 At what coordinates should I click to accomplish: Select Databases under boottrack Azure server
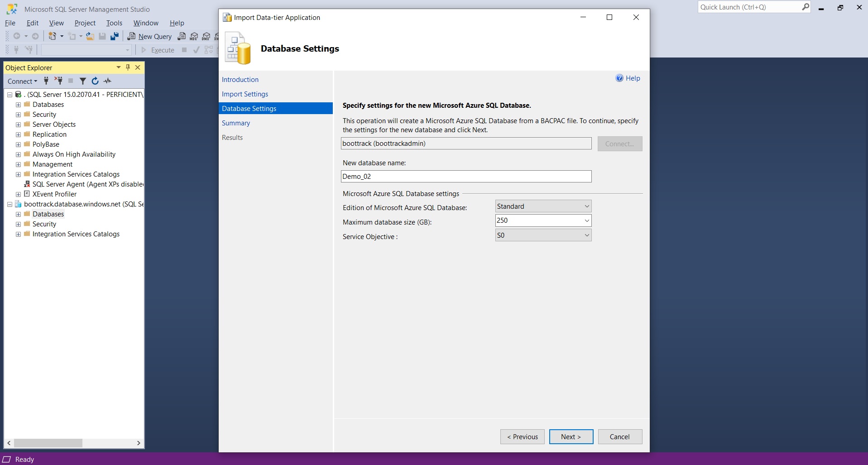click(x=48, y=214)
